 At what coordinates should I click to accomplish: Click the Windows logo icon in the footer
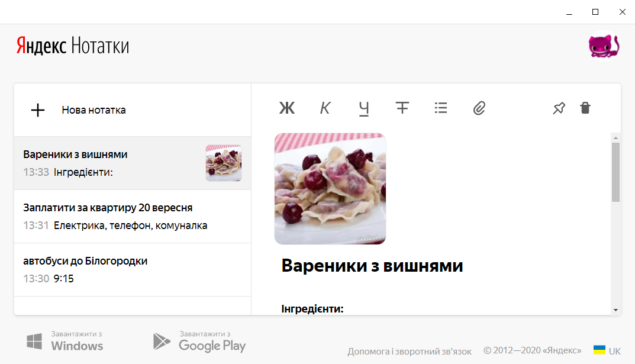point(34,342)
